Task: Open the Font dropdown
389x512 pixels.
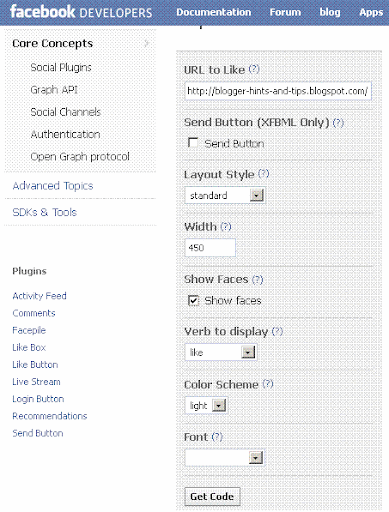Action: [224, 458]
